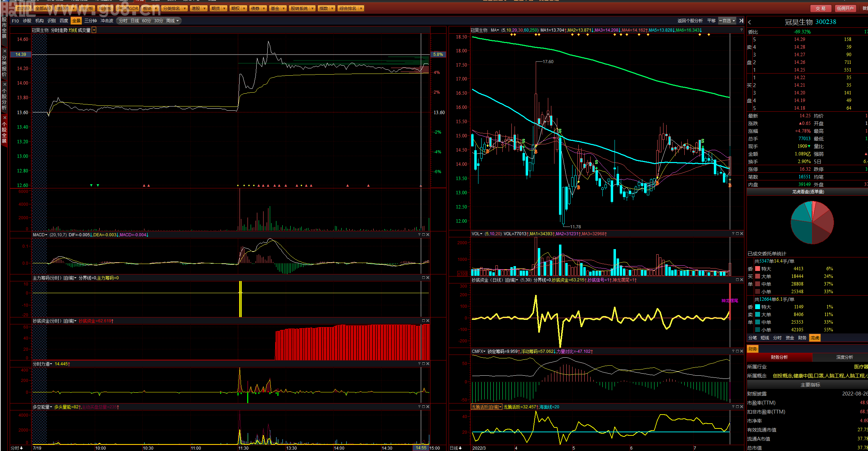Click 返回个股分析 link
This screenshot has width=868, height=451.
(x=690, y=21)
